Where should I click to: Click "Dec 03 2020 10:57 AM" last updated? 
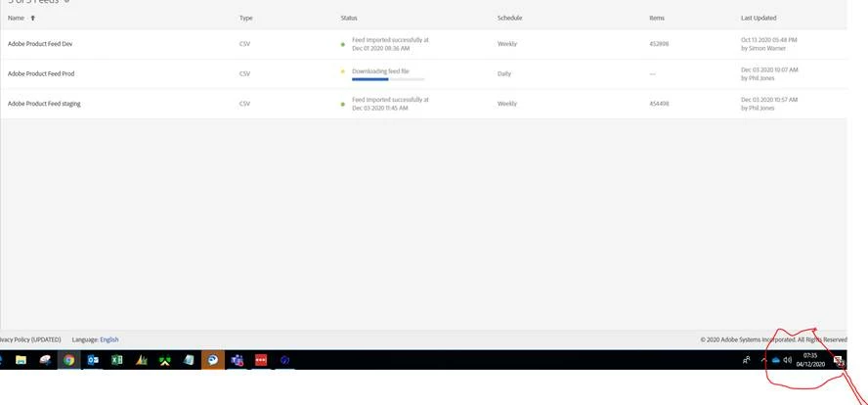[x=769, y=100]
